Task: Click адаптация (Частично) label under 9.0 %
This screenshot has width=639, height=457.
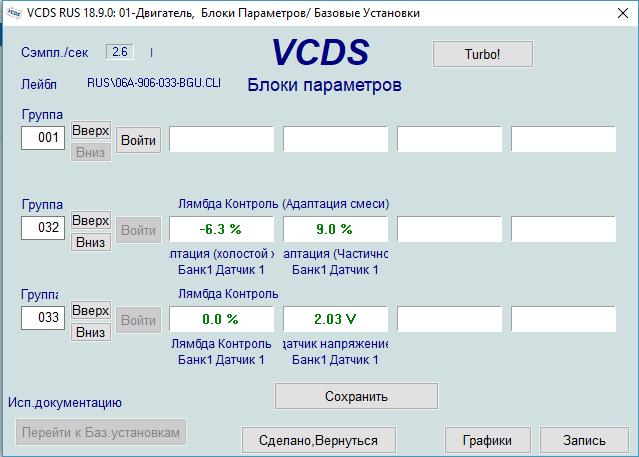Action: [x=335, y=254]
